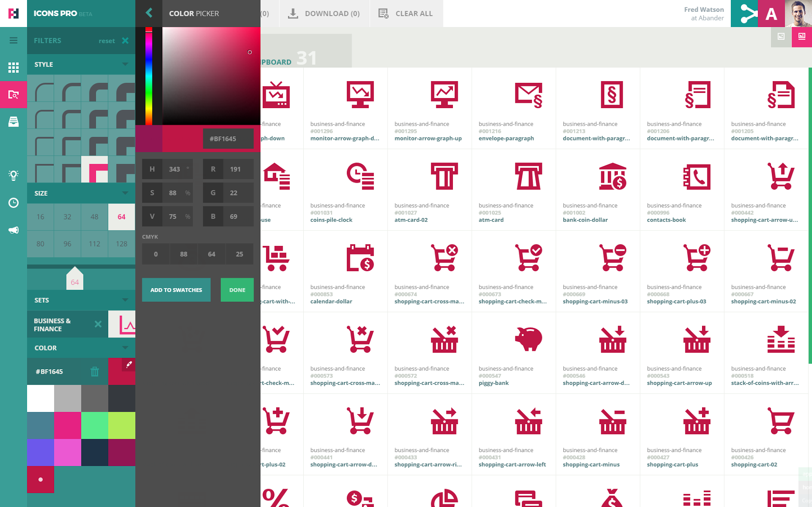Select the envelope-paragraph icon

[528, 95]
